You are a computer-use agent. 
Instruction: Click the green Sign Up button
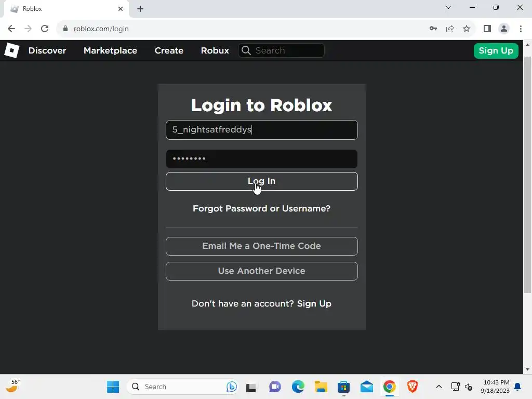tap(496, 51)
